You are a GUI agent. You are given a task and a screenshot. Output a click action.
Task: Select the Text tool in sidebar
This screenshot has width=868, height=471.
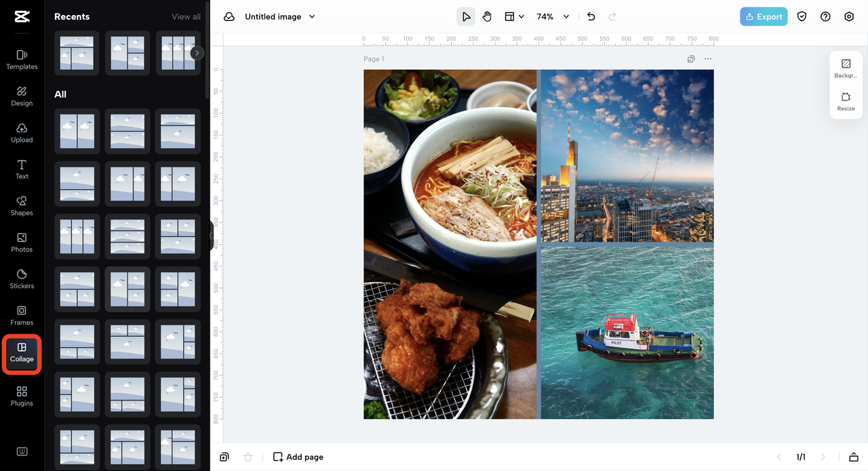[x=22, y=169]
